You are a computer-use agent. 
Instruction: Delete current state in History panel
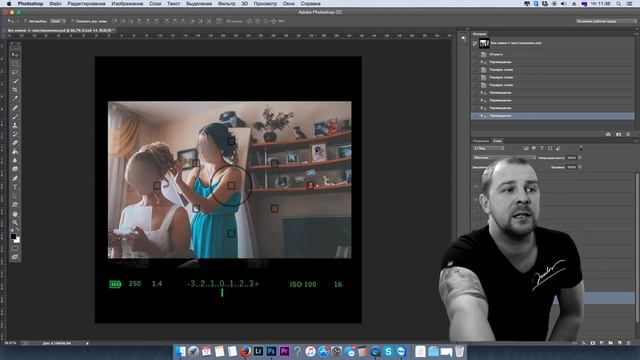628,134
